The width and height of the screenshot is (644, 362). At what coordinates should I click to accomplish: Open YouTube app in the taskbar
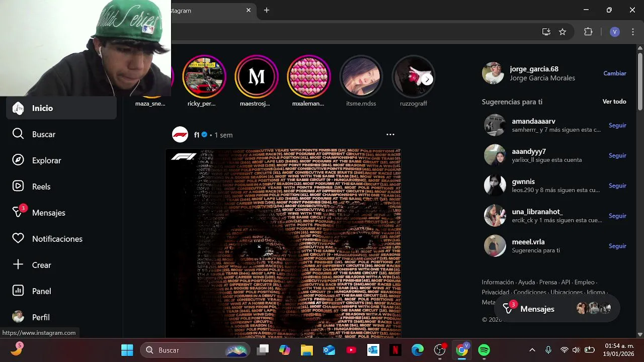[x=351, y=350]
